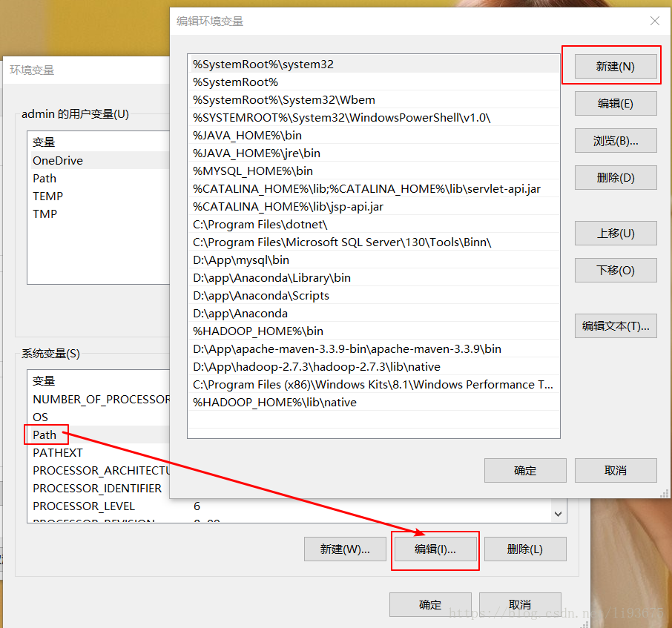Click the 新建(N) button in edit dialog
This screenshot has height=628, width=672.
(x=616, y=67)
